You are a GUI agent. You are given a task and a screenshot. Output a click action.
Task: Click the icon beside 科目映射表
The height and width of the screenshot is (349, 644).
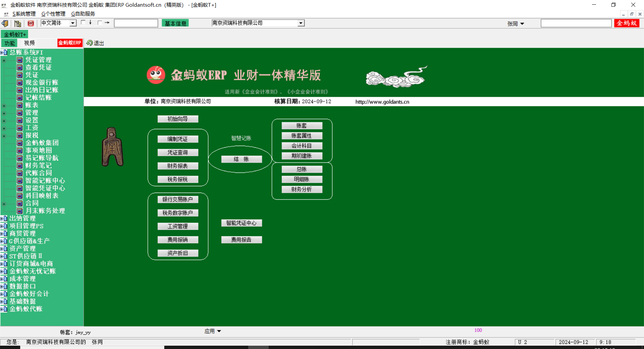[x=20, y=196]
